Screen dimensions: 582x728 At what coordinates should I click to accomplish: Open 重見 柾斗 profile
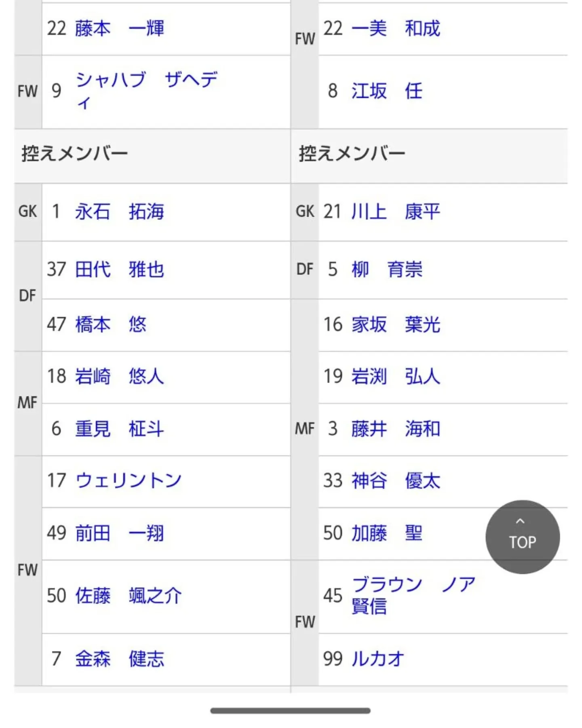[120, 429]
